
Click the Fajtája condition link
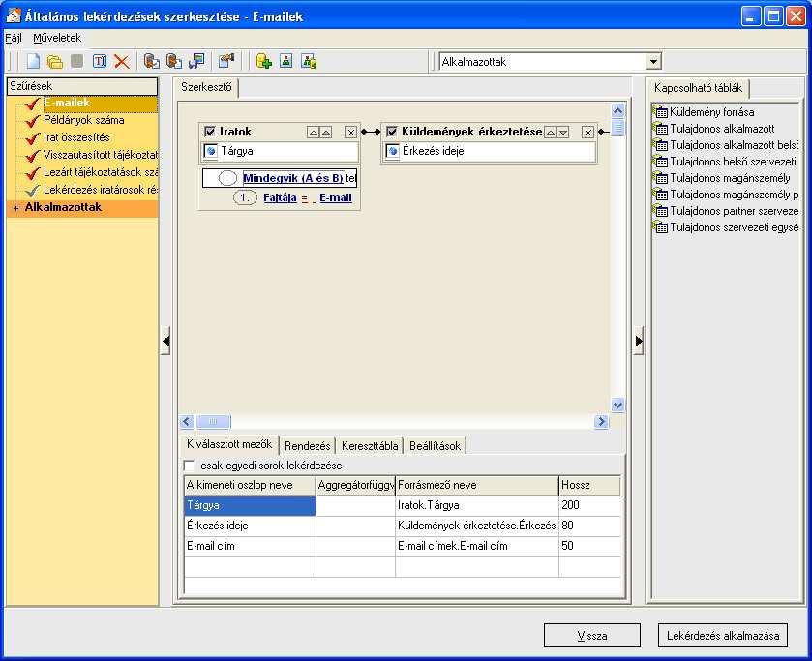(x=280, y=197)
